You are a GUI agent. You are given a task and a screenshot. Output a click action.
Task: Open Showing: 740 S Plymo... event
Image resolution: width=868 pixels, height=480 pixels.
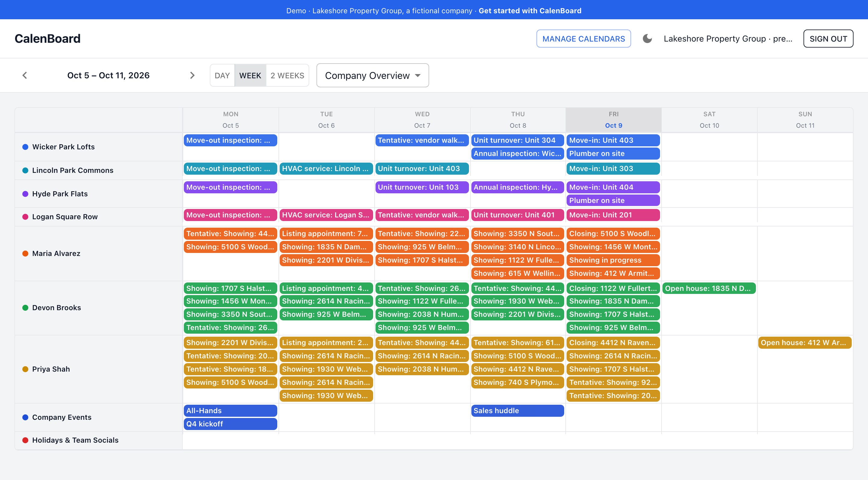tap(517, 382)
